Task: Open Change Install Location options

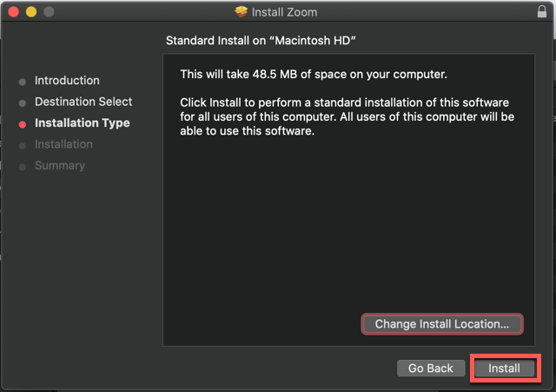Action: (442, 324)
